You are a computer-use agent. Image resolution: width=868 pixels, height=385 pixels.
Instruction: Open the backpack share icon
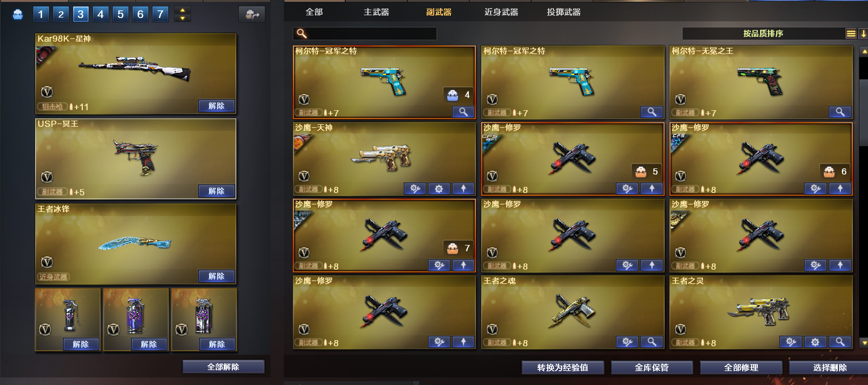click(x=252, y=15)
